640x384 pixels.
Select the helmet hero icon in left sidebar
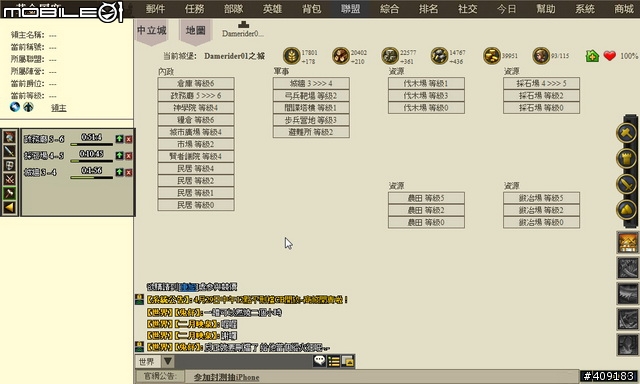click(9, 137)
